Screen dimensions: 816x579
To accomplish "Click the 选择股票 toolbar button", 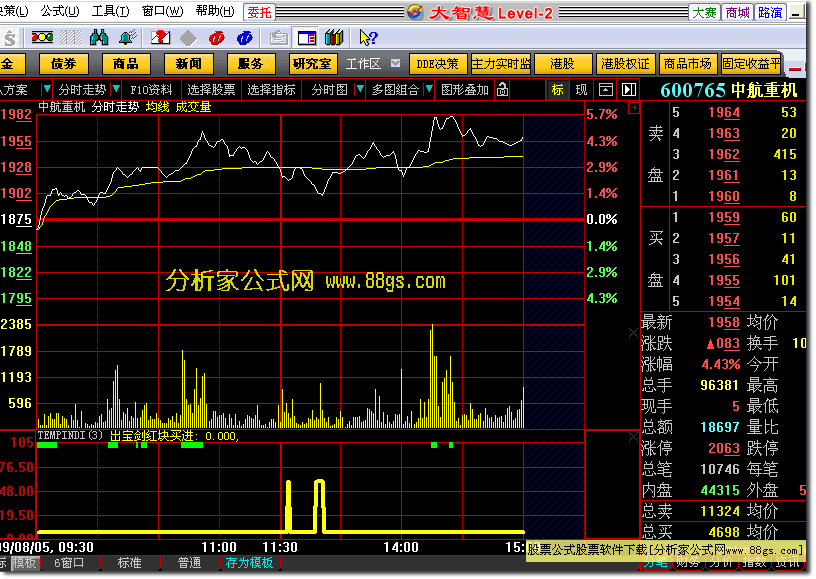I will click(211, 89).
